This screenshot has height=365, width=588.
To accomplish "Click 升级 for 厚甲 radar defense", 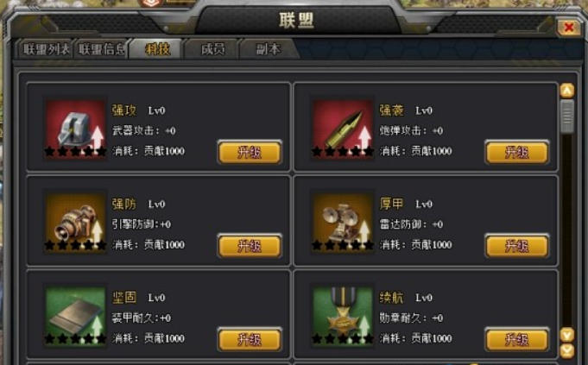I will pos(516,246).
